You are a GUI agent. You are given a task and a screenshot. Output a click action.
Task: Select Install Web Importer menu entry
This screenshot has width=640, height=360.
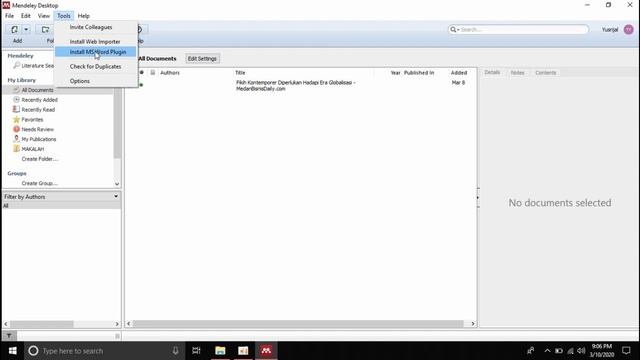pyautogui.click(x=95, y=42)
